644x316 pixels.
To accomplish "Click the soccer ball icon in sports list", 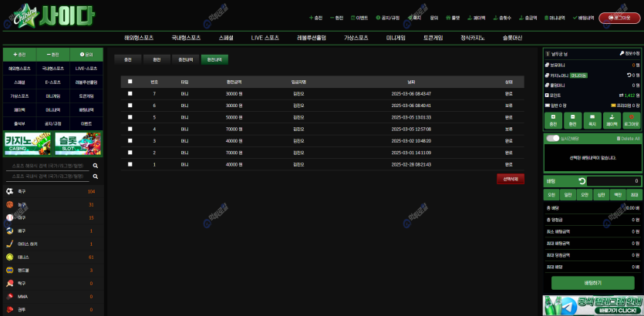I will (10, 191).
